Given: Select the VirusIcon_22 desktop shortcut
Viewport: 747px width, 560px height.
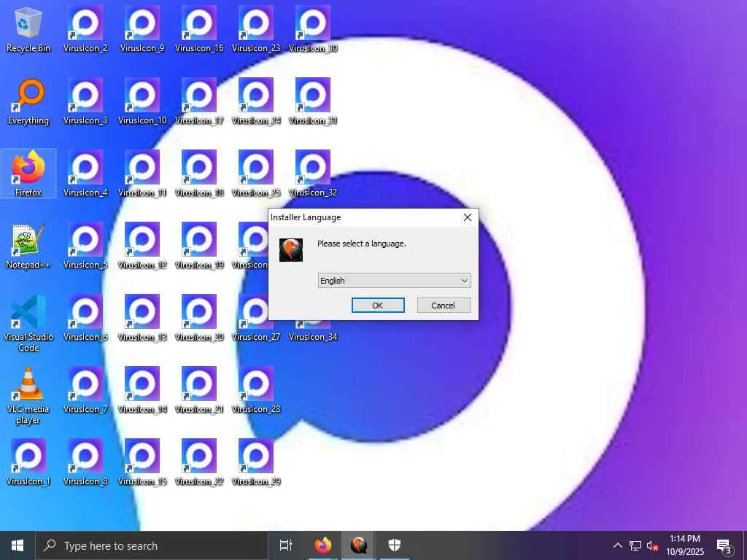Looking at the screenshot, I should (199, 462).
